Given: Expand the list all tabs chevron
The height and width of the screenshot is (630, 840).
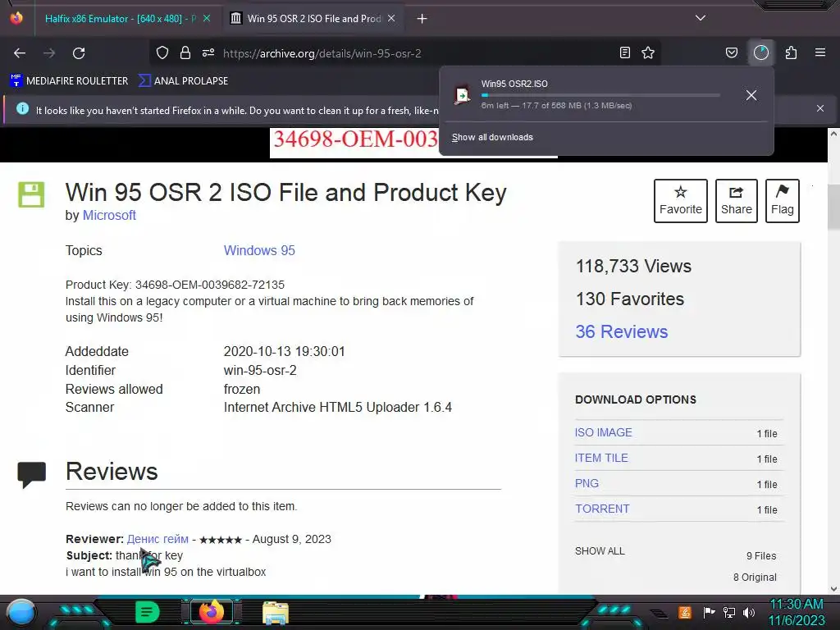Looking at the screenshot, I should (701, 18).
